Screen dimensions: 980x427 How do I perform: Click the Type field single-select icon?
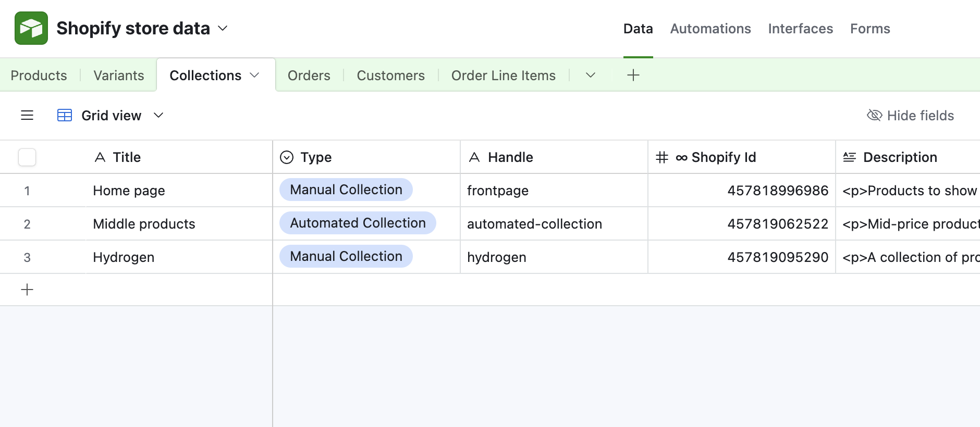287,157
